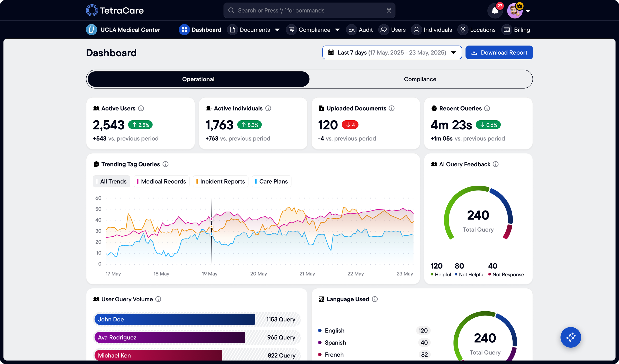Go to the Users page
Image resolution: width=619 pixels, height=364 pixels.
[x=392, y=30]
